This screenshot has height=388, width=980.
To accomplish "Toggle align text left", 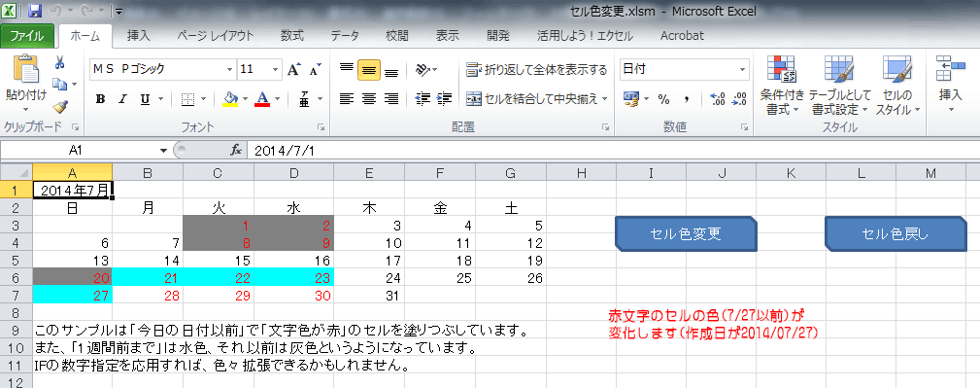I will (x=346, y=98).
